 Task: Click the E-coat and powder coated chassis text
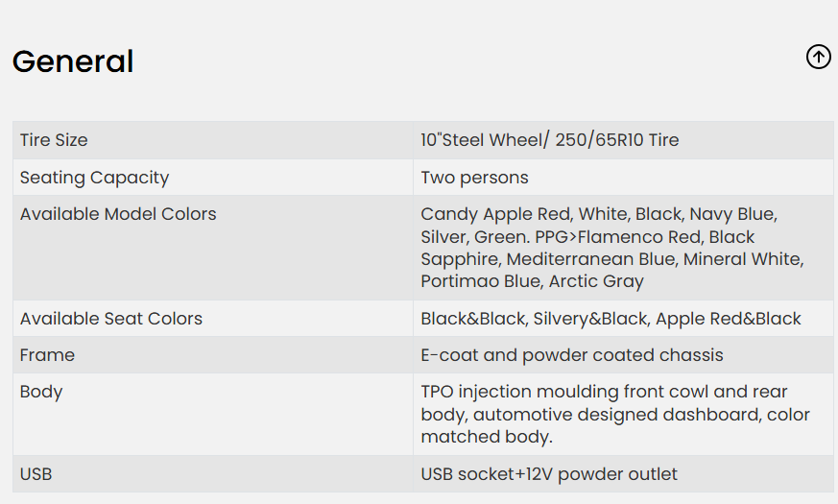(x=572, y=355)
